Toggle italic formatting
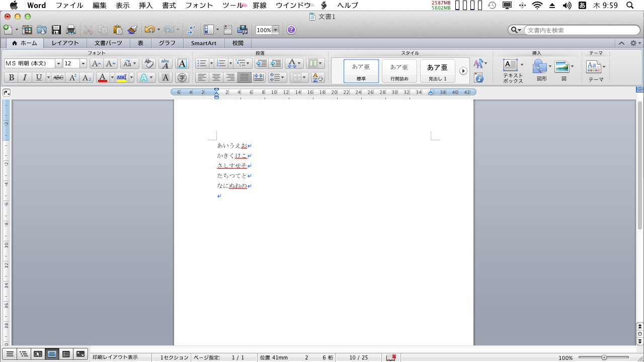Viewport: 644px width, 362px height. (x=25, y=77)
